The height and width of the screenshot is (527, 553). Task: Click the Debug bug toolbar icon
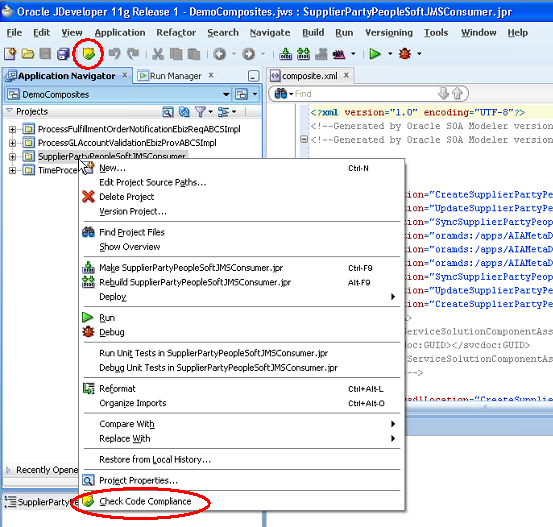coord(405,54)
